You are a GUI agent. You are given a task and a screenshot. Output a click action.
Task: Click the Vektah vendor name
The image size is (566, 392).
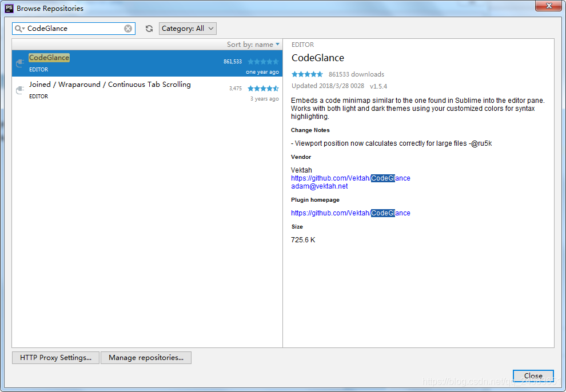(x=301, y=170)
